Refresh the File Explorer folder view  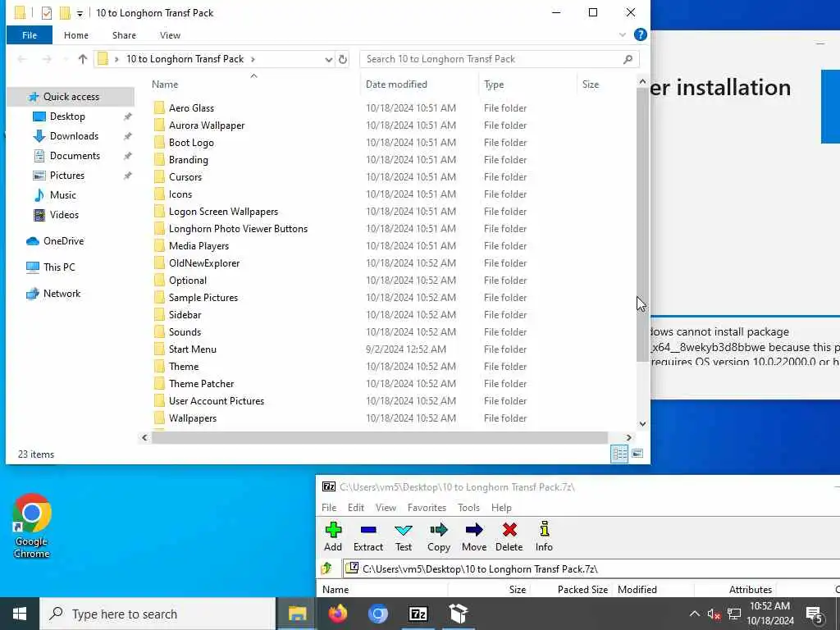tap(343, 59)
